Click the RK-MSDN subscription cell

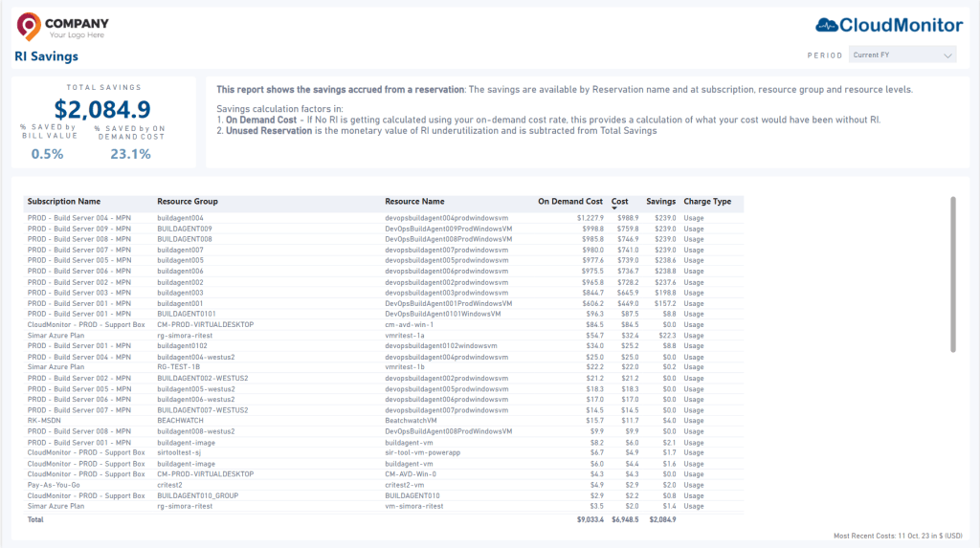44,421
